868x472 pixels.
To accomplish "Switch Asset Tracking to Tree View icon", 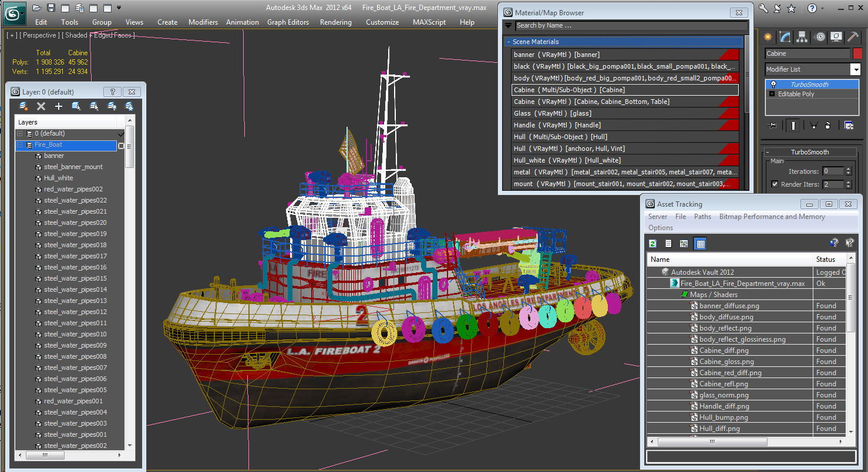I will [x=684, y=244].
